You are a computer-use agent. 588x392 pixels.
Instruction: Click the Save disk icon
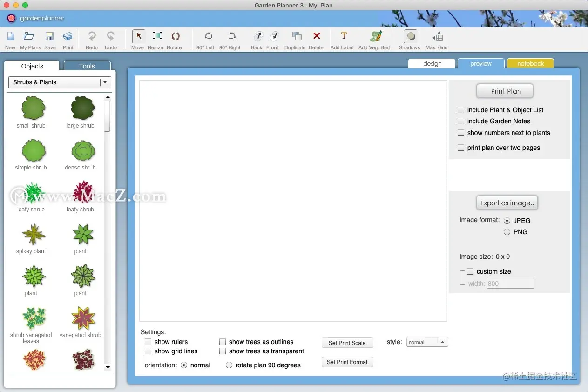tap(50, 37)
